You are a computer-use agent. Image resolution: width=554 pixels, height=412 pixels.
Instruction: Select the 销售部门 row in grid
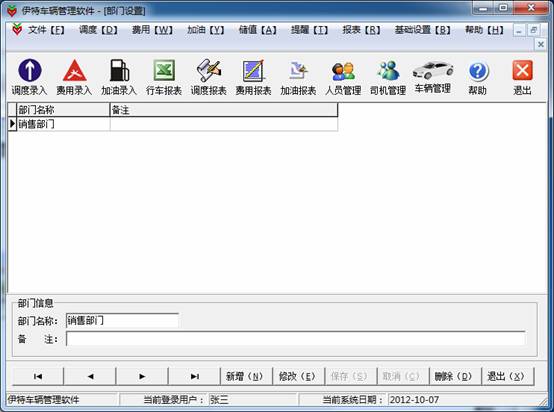(x=173, y=124)
